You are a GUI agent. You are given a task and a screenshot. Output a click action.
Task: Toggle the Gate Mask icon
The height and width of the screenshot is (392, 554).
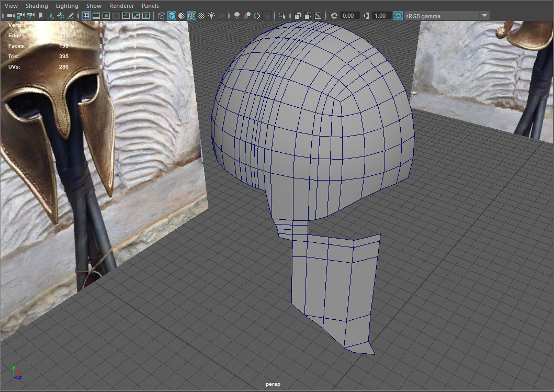click(116, 16)
